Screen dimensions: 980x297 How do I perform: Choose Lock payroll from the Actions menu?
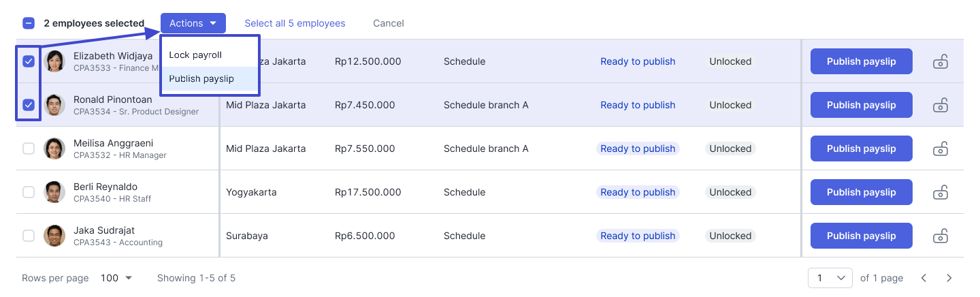195,55
